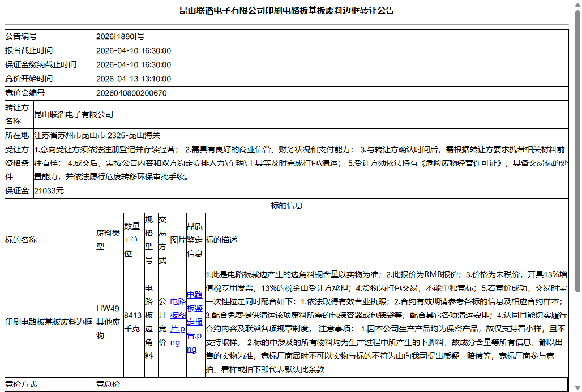
Task: Click the bidding method value 竞总价
Action: click(108, 384)
